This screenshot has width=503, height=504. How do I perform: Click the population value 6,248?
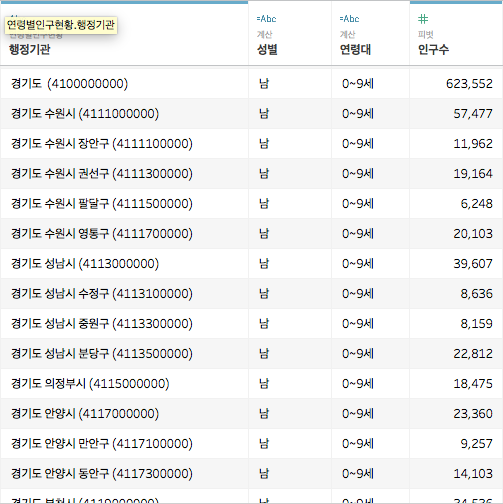pos(477,204)
